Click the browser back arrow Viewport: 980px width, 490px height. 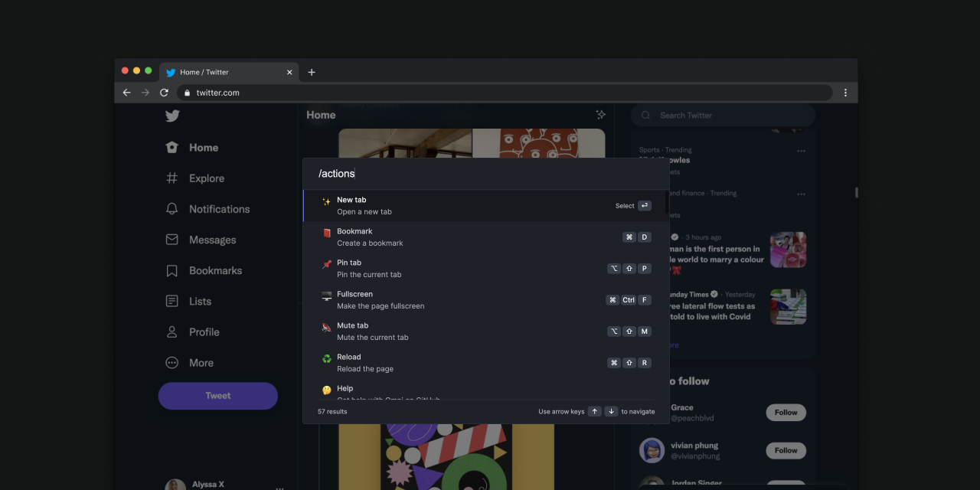tap(127, 93)
